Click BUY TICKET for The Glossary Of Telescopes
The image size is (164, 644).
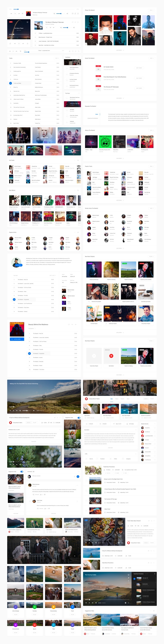click(x=139, y=88)
